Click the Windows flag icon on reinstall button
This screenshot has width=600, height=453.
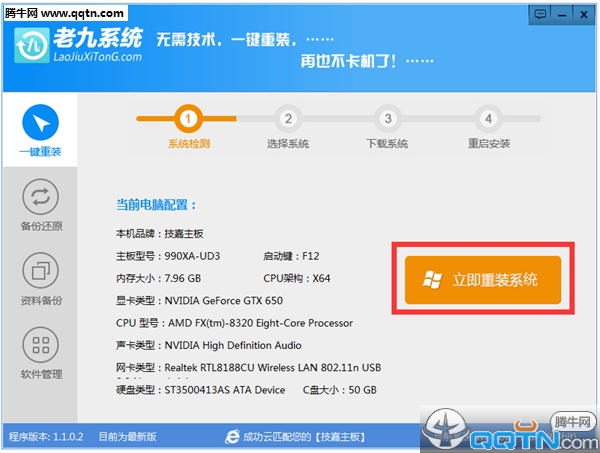432,280
